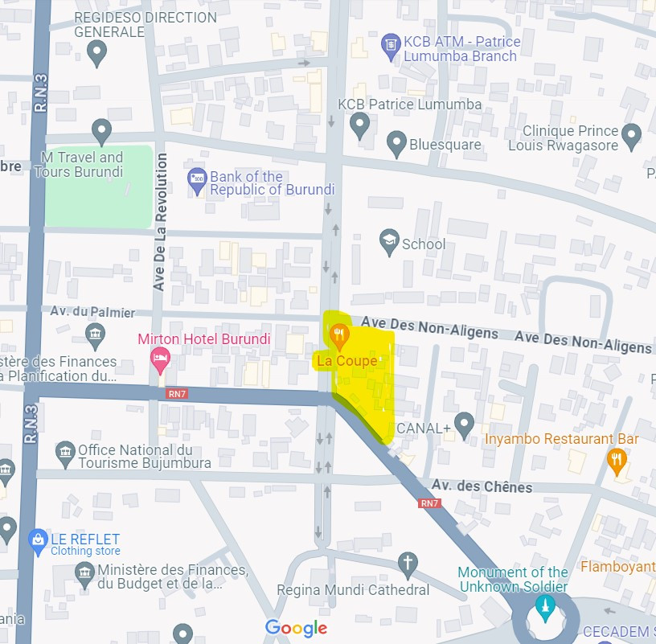Open the Office National du Tourisme pin
656x644 pixels.
click(66, 454)
